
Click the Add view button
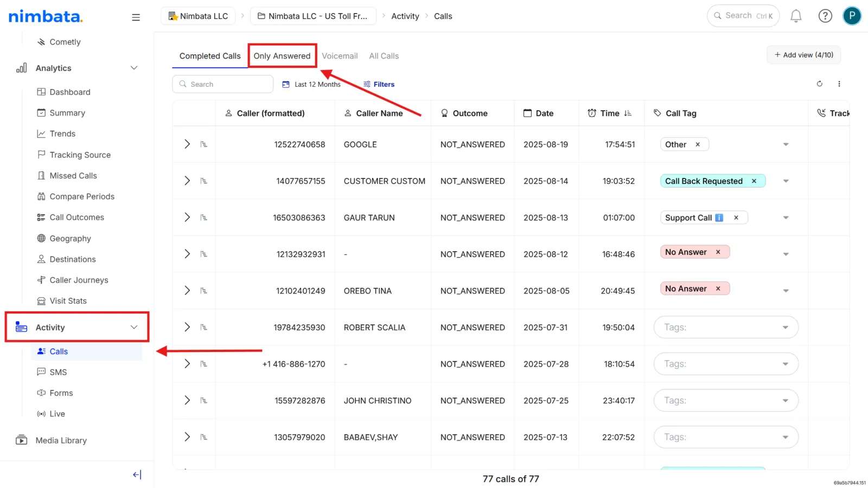tap(803, 55)
